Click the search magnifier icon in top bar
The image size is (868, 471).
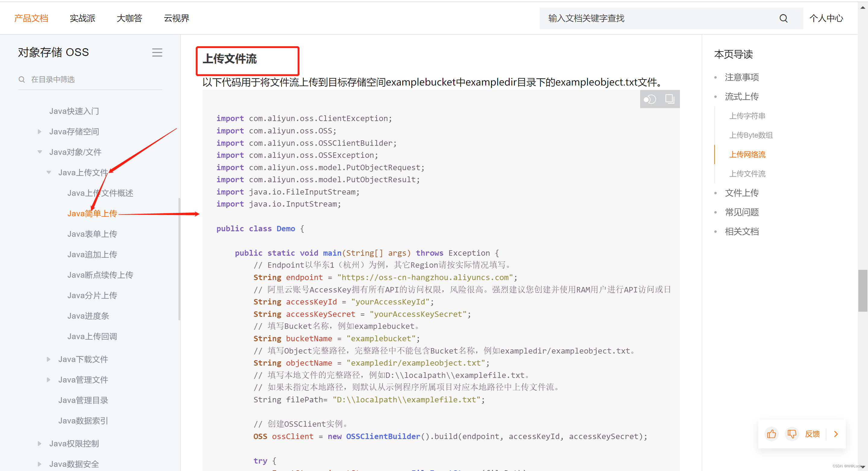coord(783,18)
